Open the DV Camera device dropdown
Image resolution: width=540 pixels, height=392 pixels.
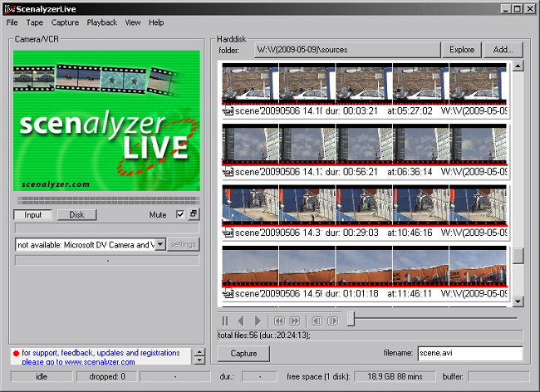[x=160, y=244]
